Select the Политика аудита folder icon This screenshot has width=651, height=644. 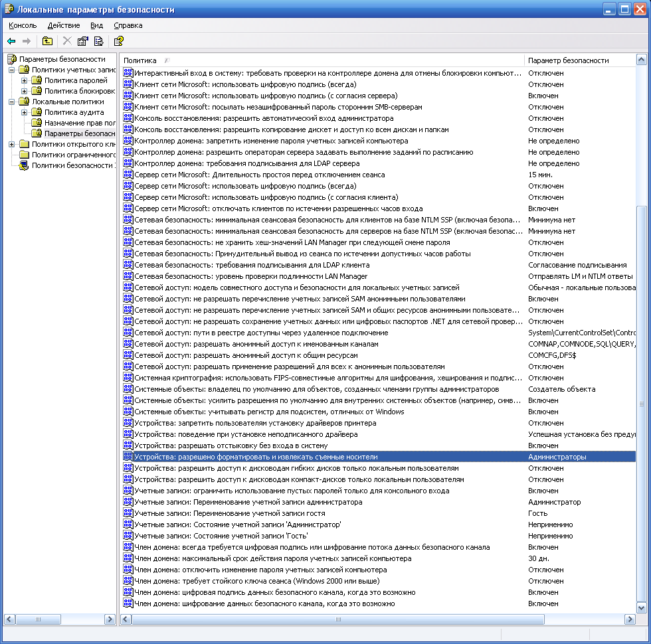[x=37, y=112]
